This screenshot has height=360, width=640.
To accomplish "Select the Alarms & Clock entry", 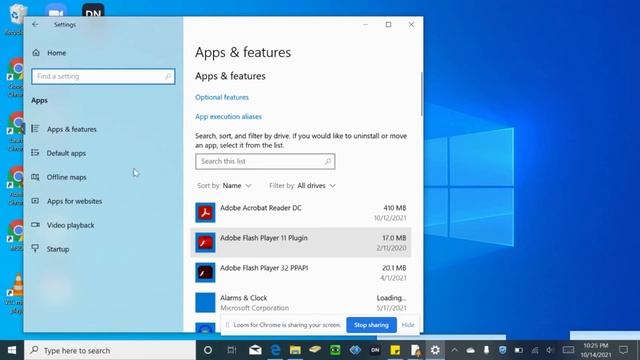I will 301,302.
